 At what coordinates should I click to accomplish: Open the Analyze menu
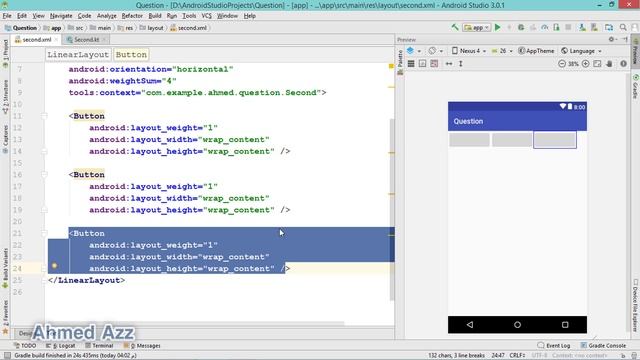[107, 16]
